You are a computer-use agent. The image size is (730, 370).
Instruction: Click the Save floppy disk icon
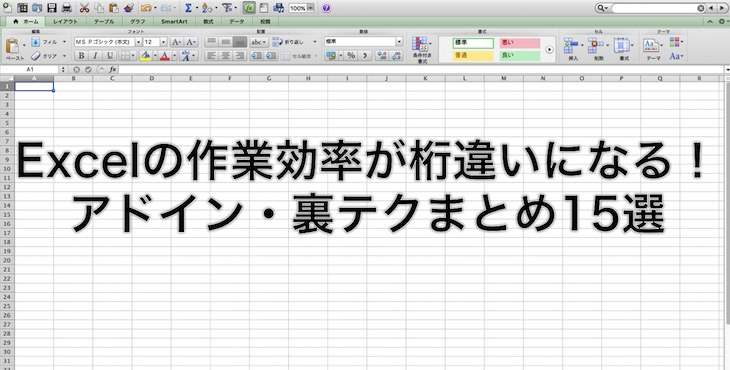tap(52, 7)
